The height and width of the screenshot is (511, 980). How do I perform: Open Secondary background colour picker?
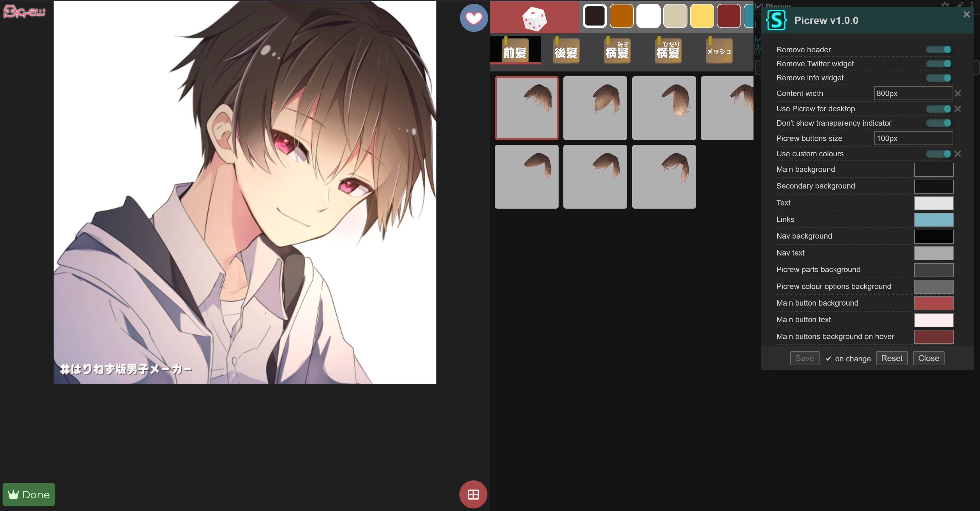tap(934, 186)
